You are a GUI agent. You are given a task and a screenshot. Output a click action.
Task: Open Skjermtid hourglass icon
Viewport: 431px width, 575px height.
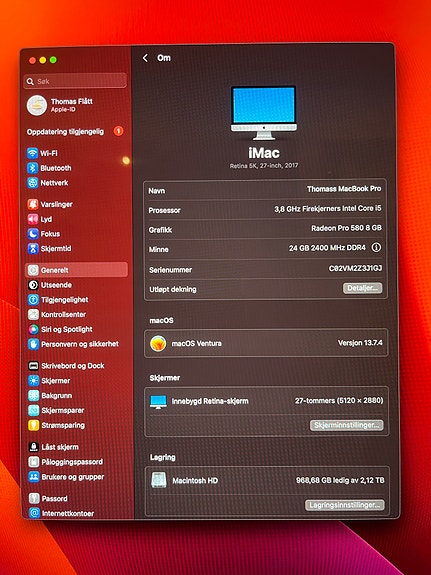(x=33, y=248)
